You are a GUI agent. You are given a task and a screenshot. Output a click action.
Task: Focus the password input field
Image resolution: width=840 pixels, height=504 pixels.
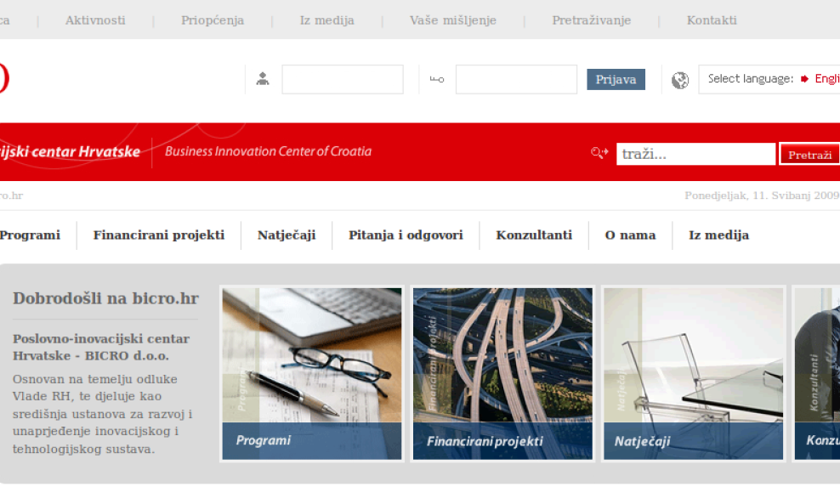(516, 79)
